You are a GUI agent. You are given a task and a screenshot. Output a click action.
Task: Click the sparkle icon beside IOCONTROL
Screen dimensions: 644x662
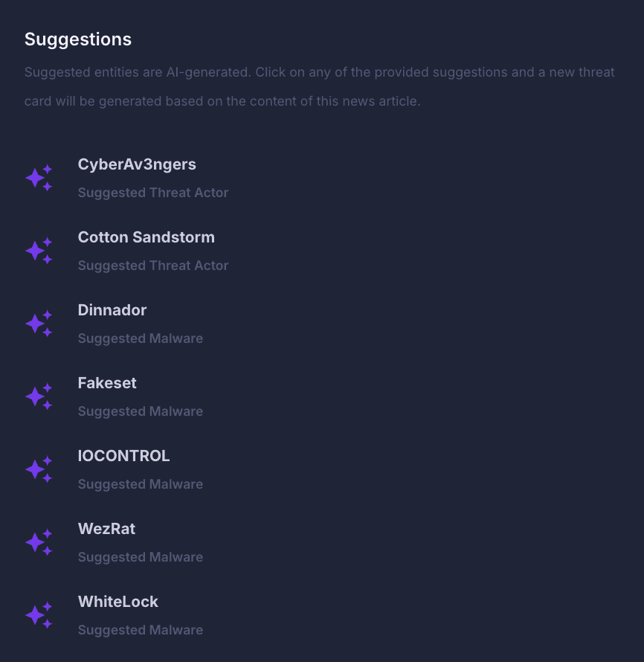(39, 469)
